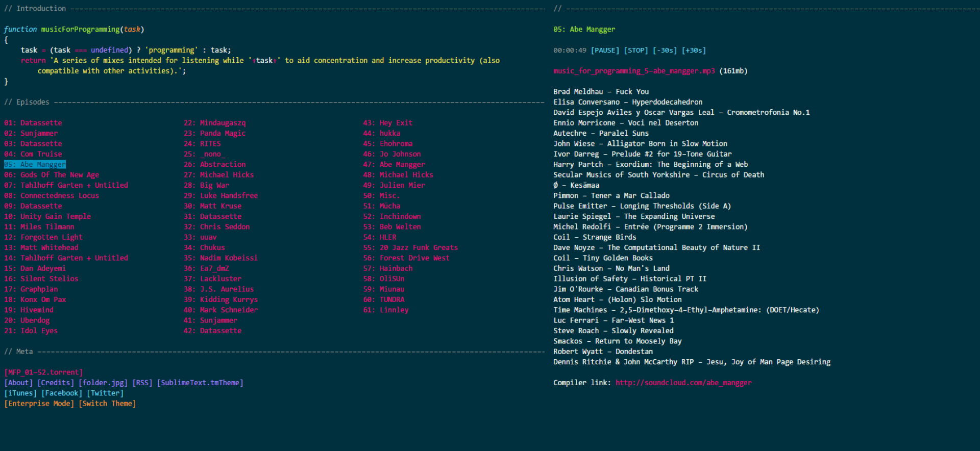Open the Abe Mangger SoundCloud compiler link
The image size is (980, 451).
(x=683, y=383)
